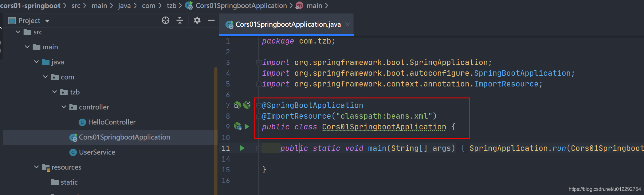Select the static folder
This screenshot has height=195, width=644.
[69, 182]
